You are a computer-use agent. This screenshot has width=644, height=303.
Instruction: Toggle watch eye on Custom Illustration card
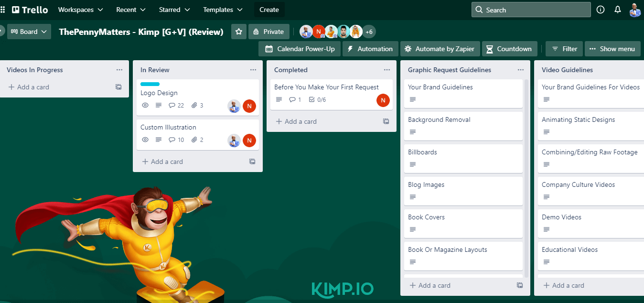click(x=145, y=140)
